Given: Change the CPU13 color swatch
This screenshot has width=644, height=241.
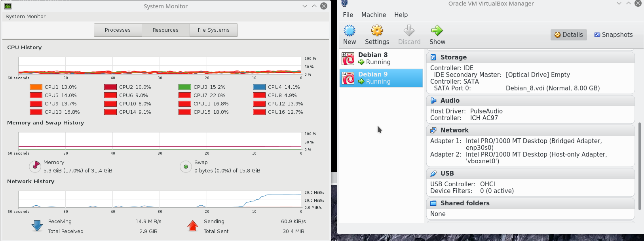Looking at the screenshot, I should (x=36, y=112).
